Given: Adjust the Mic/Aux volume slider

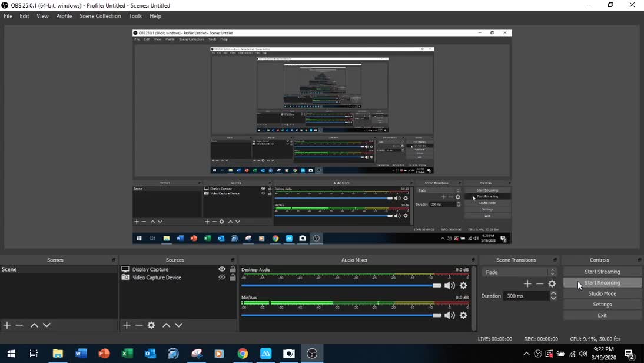Looking at the screenshot, I should [x=341, y=315].
